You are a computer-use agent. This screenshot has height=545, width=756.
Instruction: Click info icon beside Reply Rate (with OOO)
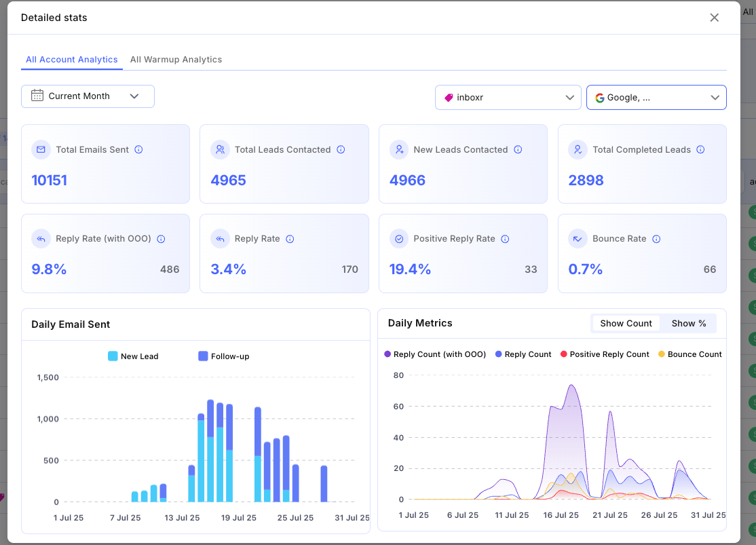click(x=161, y=239)
